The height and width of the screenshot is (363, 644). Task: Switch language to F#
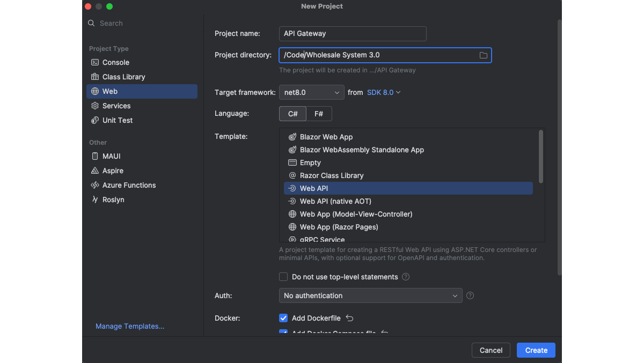(x=319, y=114)
